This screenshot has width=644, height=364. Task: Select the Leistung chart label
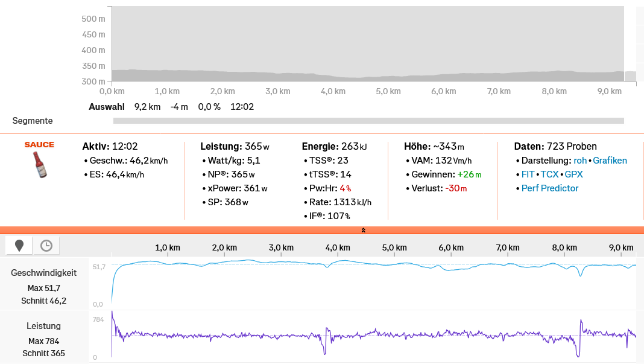(43, 326)
